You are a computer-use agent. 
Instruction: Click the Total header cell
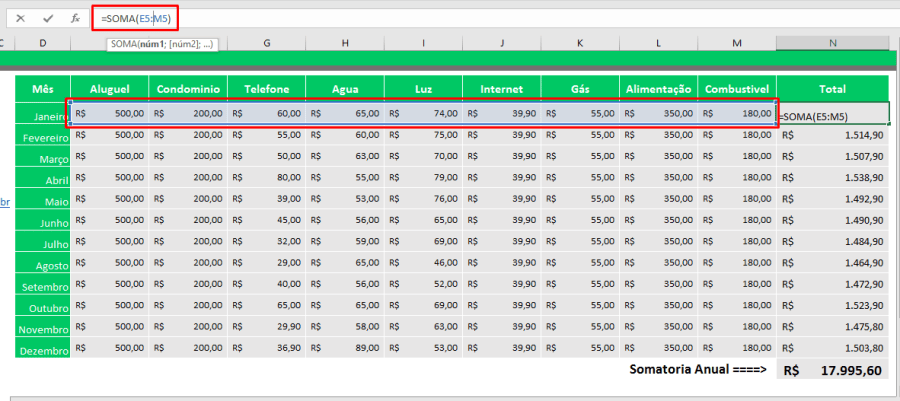[x=833, y=89]
